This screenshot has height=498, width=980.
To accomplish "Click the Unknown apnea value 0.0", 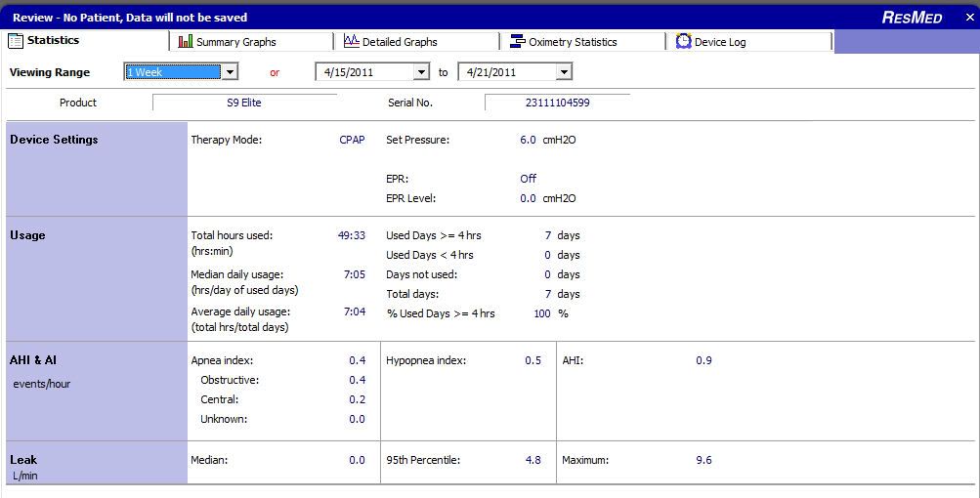I will [358, 419].
